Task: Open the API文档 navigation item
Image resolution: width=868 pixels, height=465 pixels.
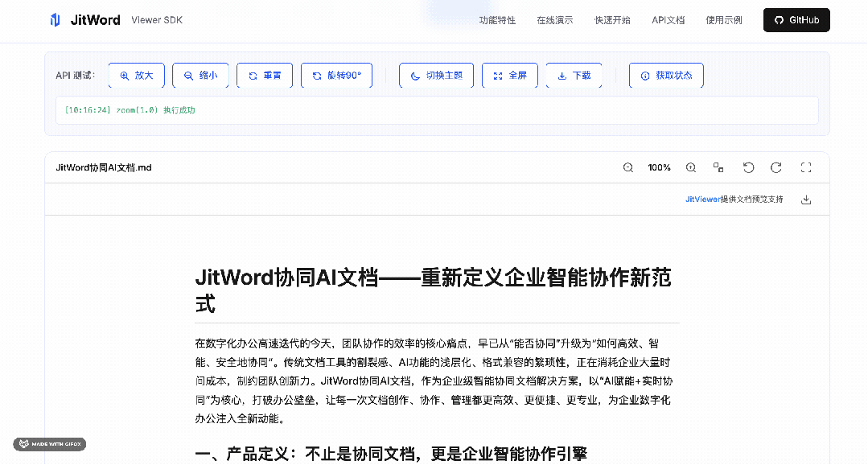Action: [x=668, y=20]
